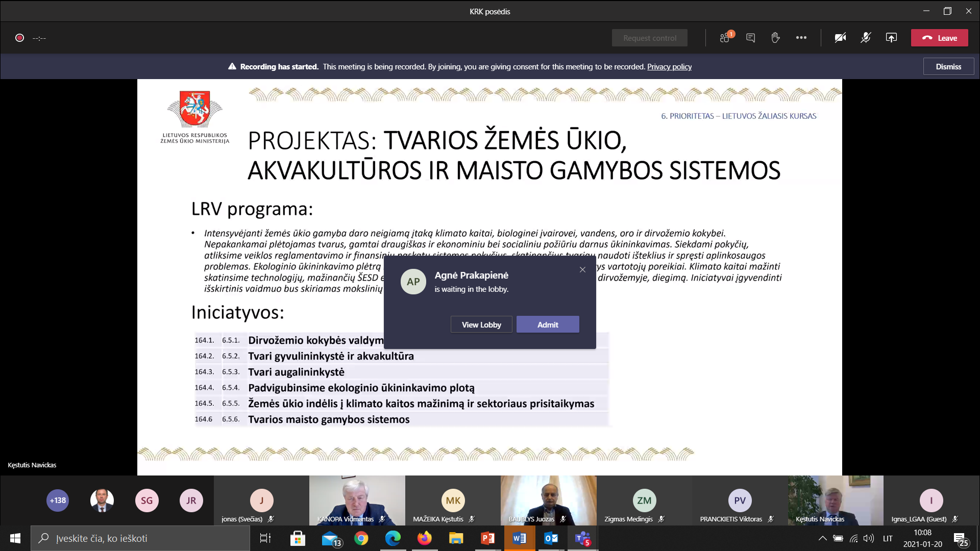Close the lobby waiting popup
Screen dimensions: 980x551
click(582, 269)
